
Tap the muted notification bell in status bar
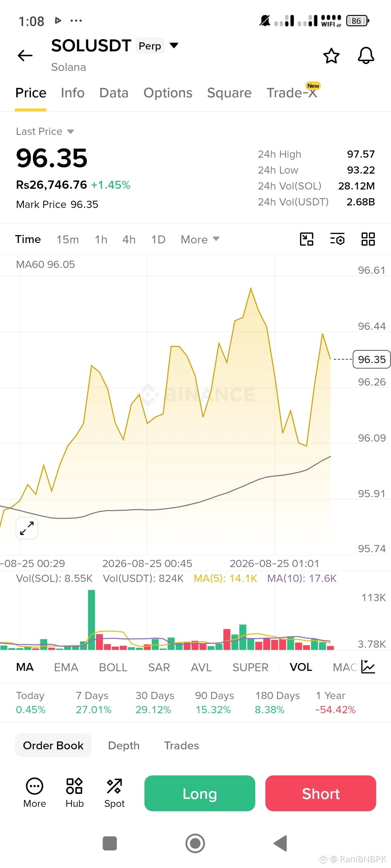[x=265, y=21]
